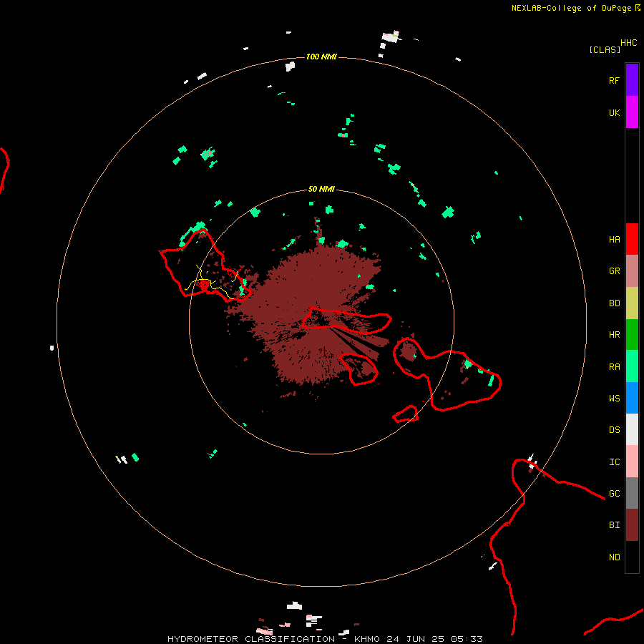Viewport: 644px width, 644px height.
Task: Click the WS blue legend swatch
Action: click(632, 398)
